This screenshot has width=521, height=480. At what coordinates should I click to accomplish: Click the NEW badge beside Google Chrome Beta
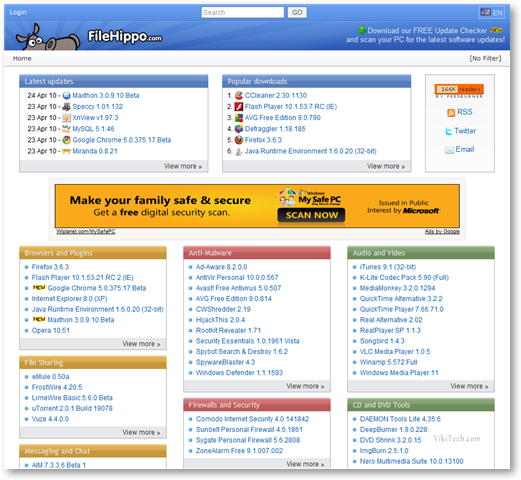click(x=39, y=288)
